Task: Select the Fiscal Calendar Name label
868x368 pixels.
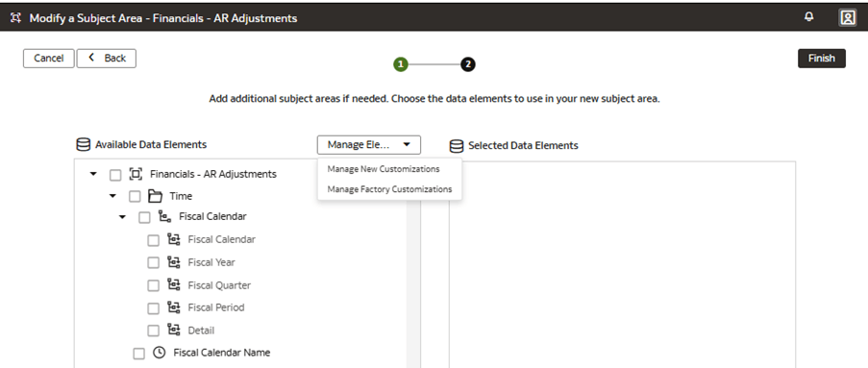Action: point(222,352)
